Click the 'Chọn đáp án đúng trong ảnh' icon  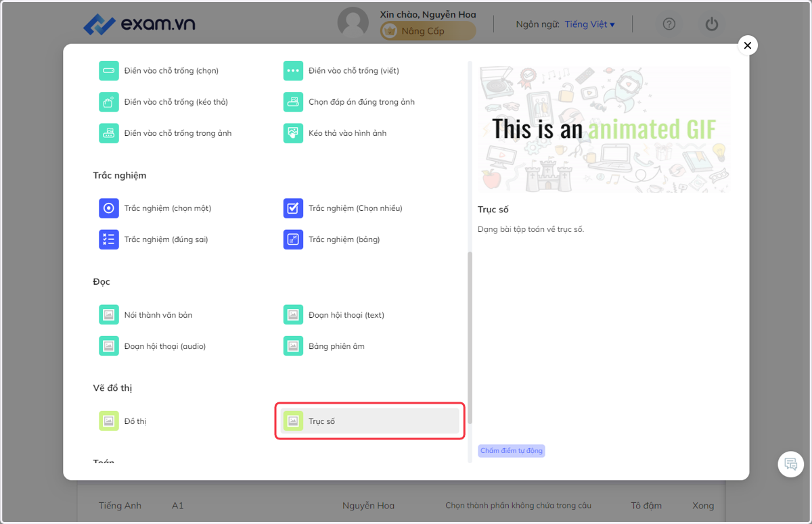click(293, 102)
